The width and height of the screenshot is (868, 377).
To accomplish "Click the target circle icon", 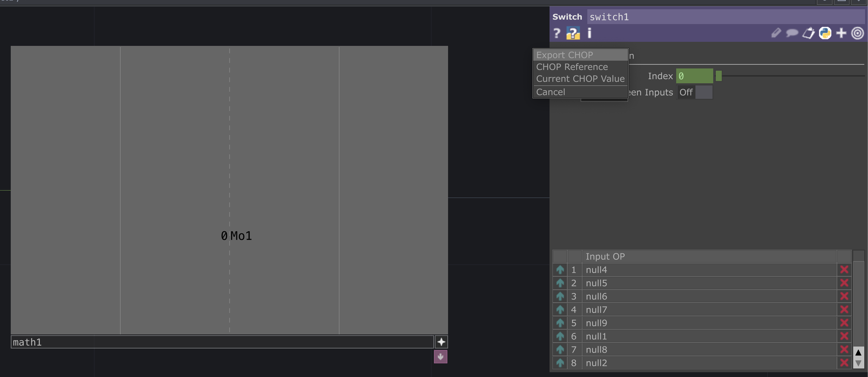I will point(858,33).
